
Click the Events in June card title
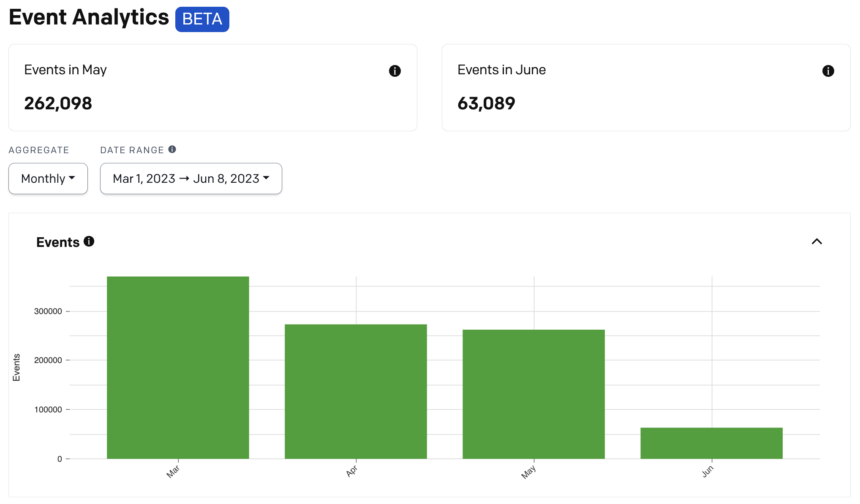501,70
